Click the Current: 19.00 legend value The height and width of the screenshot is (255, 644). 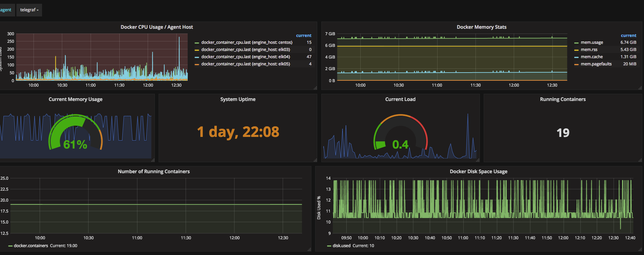64,246
